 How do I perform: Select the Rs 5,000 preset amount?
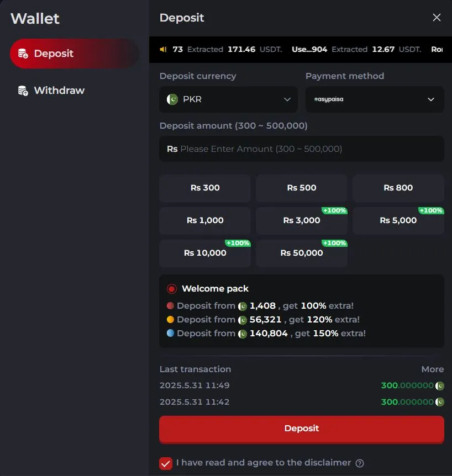point(398,220)
